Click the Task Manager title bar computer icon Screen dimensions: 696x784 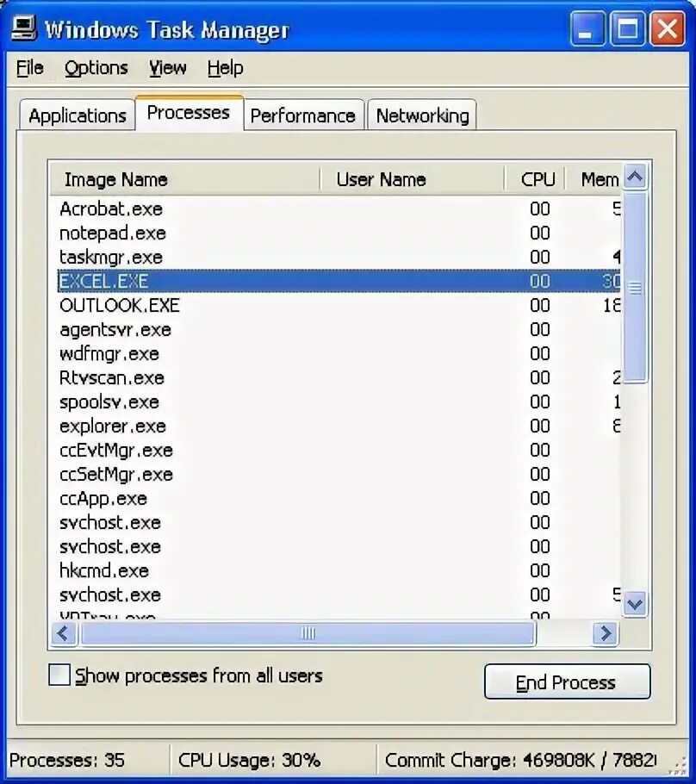click(23, 28)
